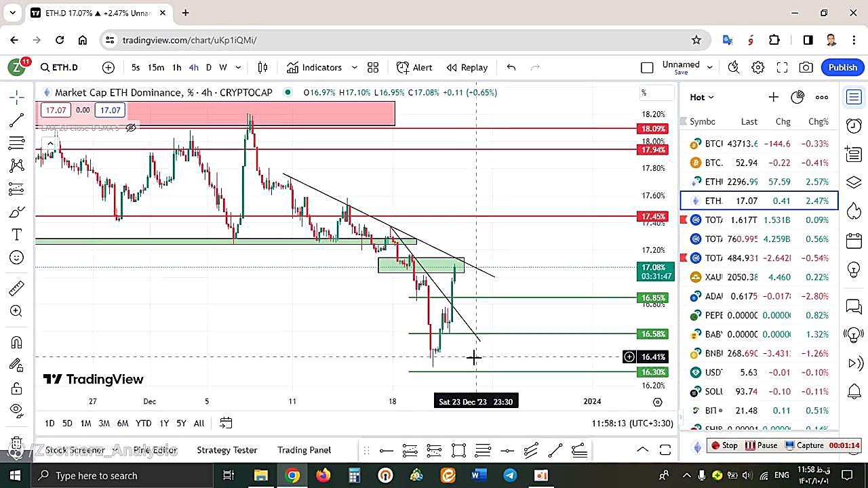Toggle the indicator legend visibility eye

pyautogui.click(x=131, y=127)
